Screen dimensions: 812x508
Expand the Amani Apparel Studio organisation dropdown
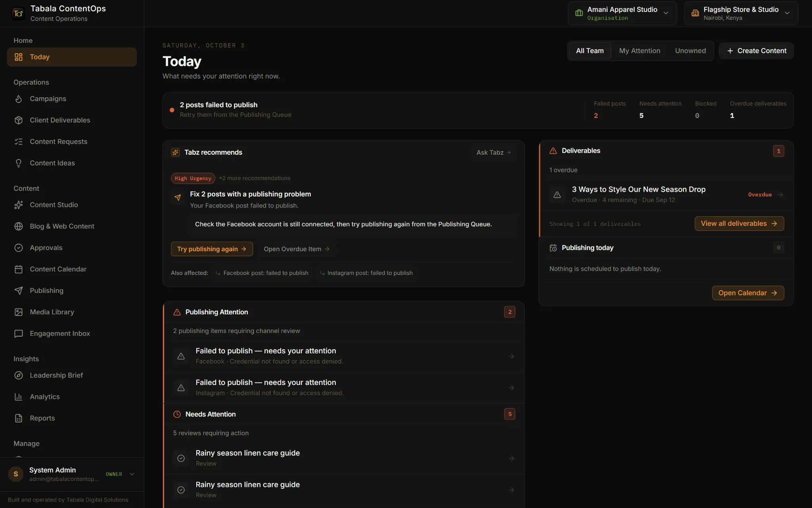[622, 13]
